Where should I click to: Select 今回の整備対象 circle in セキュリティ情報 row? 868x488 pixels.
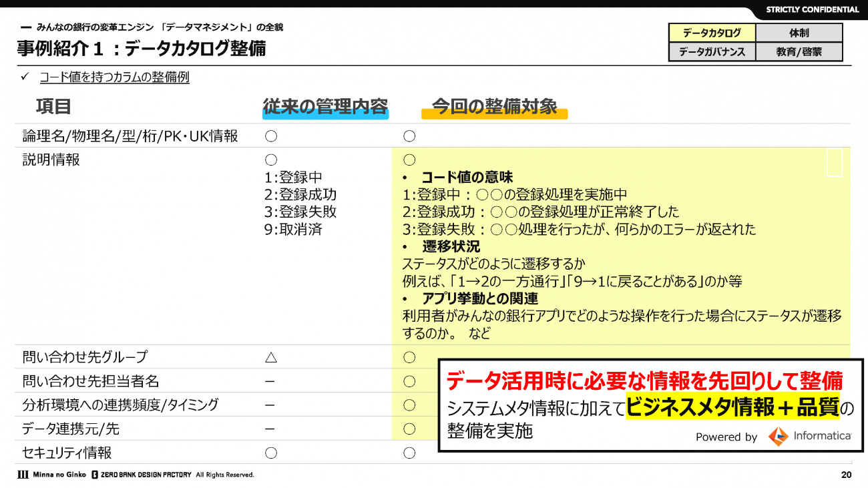click(409, 453)
